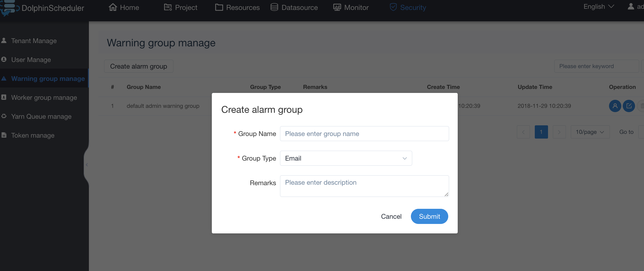Click the Security shield icon
The width and height of the screenshot is (644, 271).
pyautogui.click(x=393, y=7)
